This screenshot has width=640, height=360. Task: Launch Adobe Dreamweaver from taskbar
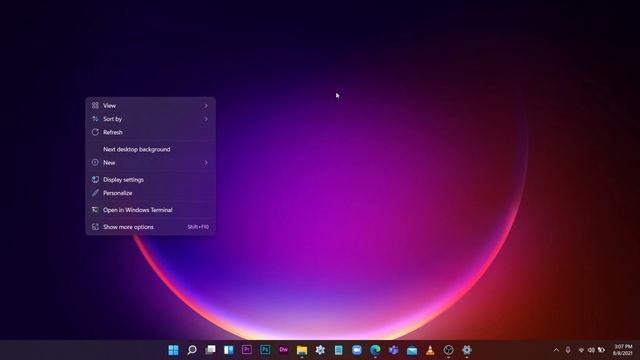pyautogui.click(x=283, y=350)
